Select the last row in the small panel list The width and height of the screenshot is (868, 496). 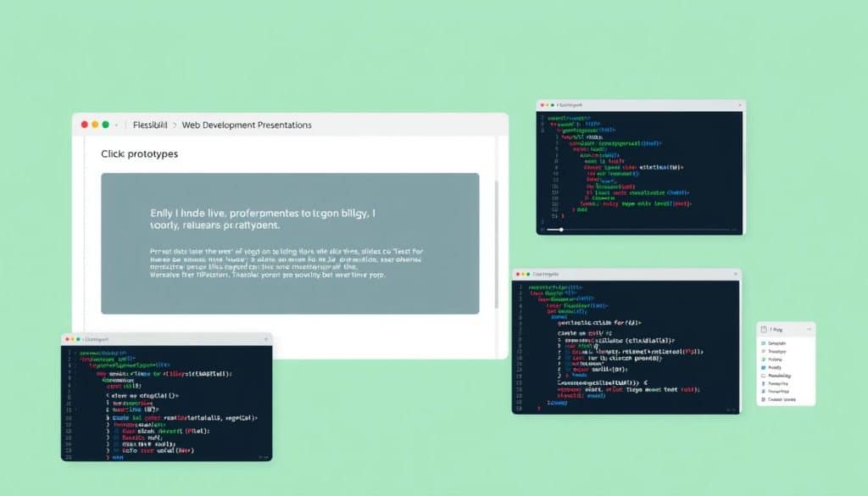pos(786,399)
